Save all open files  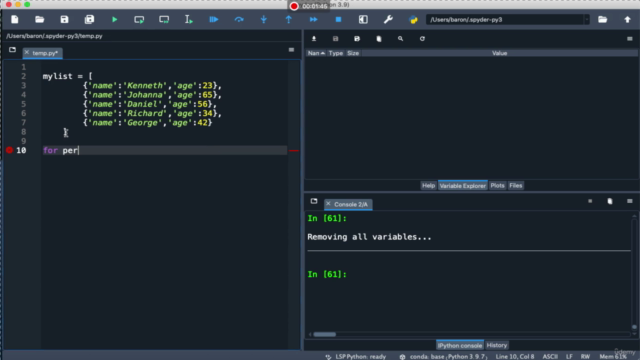[89, 20]
